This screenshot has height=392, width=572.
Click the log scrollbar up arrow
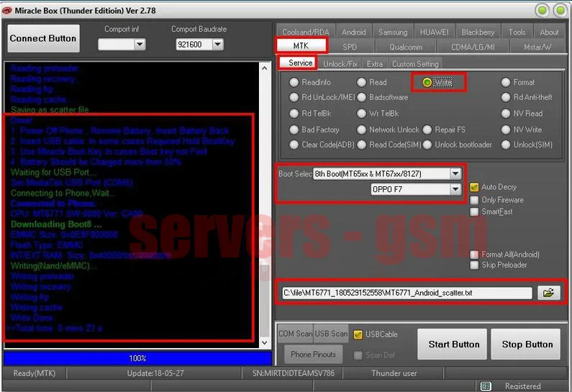[x=265, y=68]
